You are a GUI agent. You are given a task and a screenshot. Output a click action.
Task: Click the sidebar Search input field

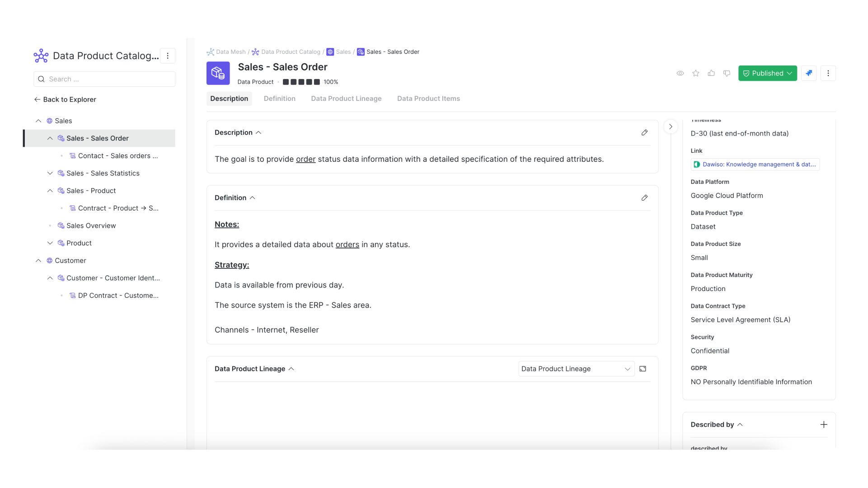(104, 79)
